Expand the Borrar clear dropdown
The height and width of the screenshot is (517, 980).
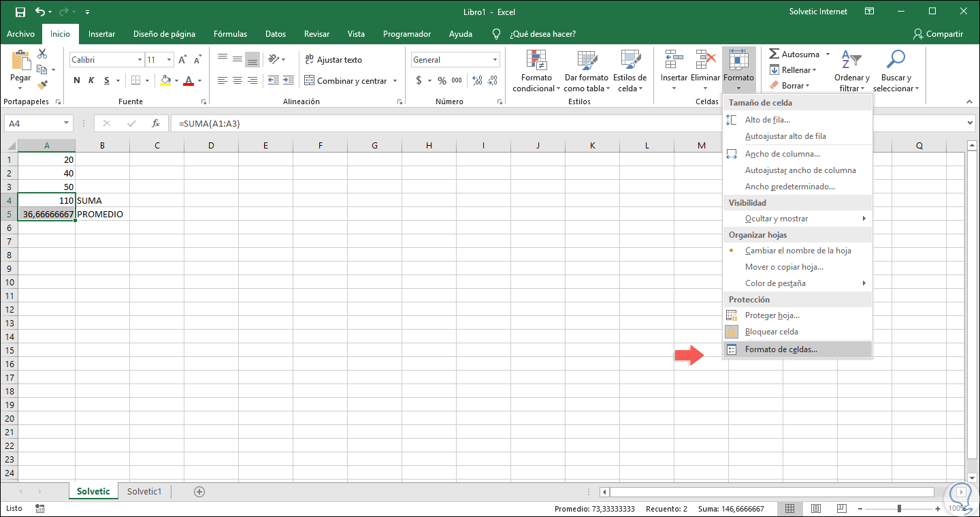pos(789,86)
